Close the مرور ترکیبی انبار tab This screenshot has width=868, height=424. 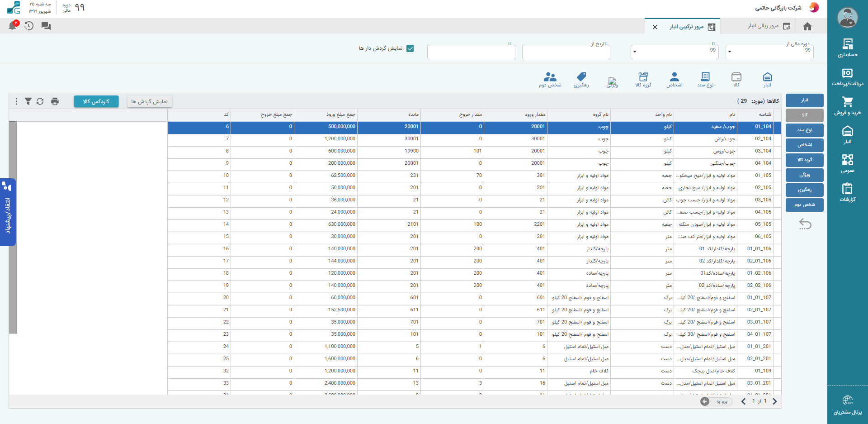point(655,27)
